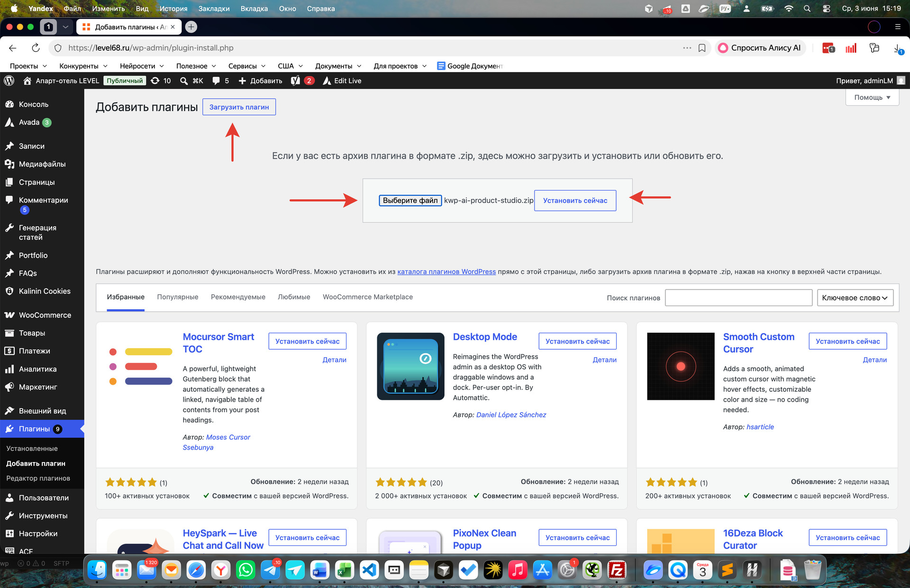This screenshot has width=910, height=588.
Task: Open WhatsApp from the Dock
Action: 246,570
